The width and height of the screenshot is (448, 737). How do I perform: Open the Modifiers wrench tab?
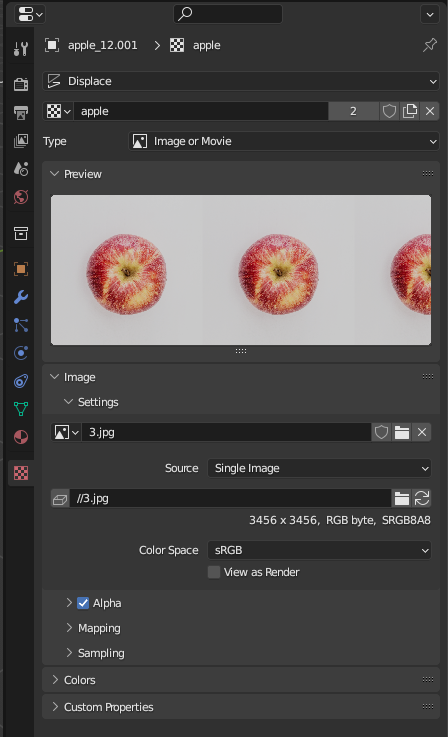[x=21, y=297]
